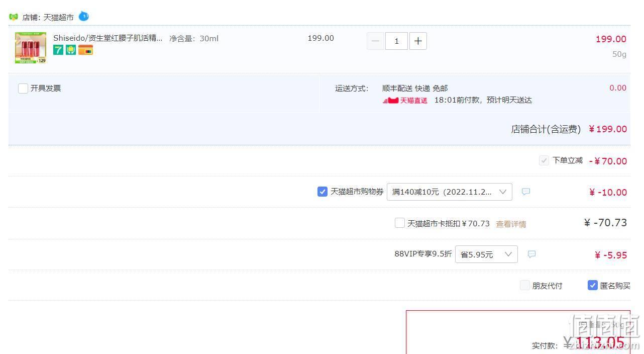644x354 pixels.
Task: Open the Shiseido product thumbnail
Action: 31,48
